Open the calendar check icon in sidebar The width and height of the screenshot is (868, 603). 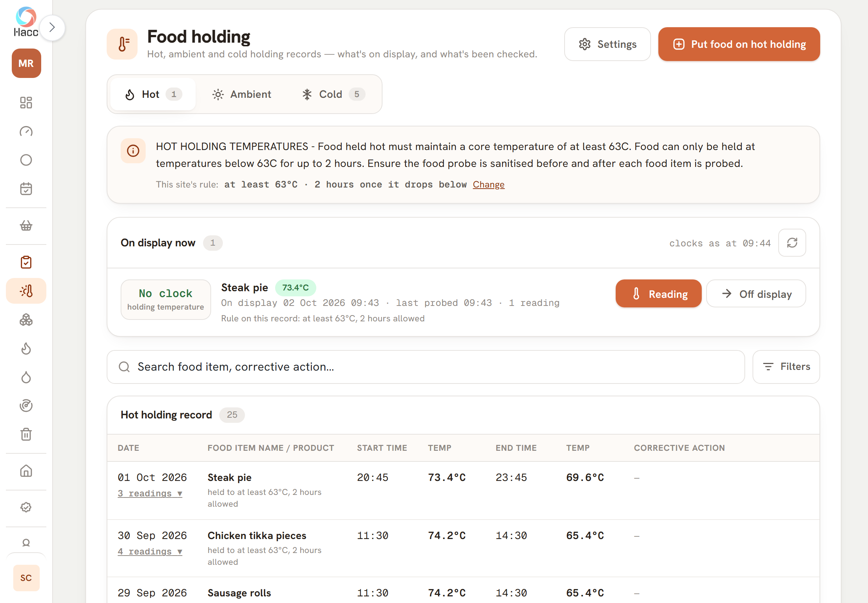click(26, 189)
